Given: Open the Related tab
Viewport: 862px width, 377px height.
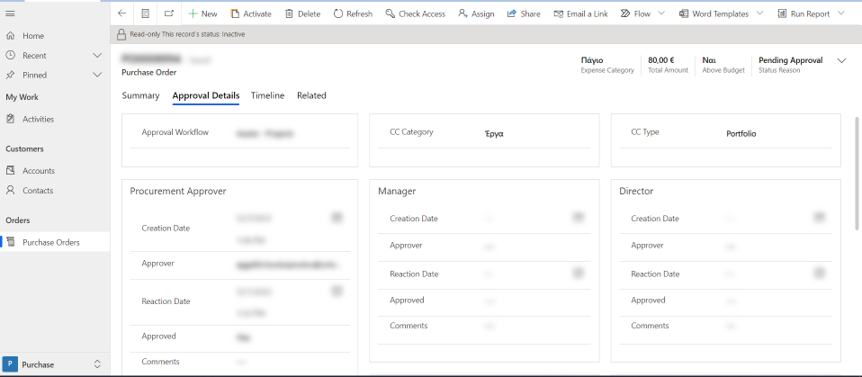Looking at the screenshot, I should pyautogui.click(x=312, y=96).
